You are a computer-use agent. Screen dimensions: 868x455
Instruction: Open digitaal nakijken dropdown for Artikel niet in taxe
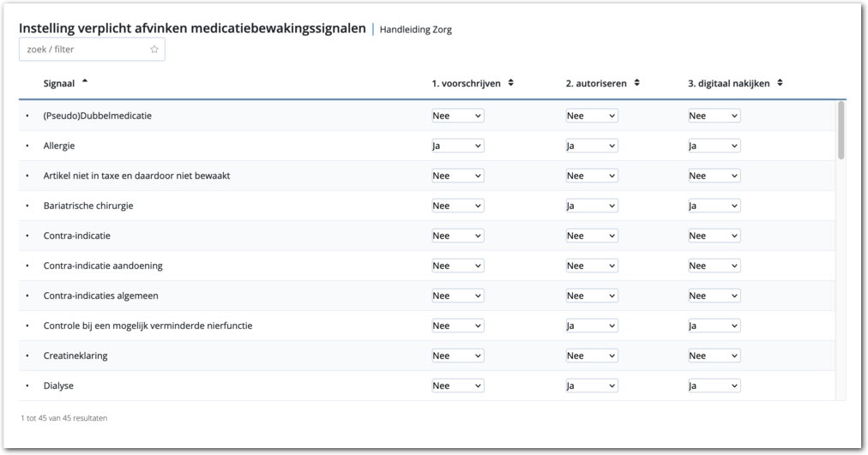point(714,176)
